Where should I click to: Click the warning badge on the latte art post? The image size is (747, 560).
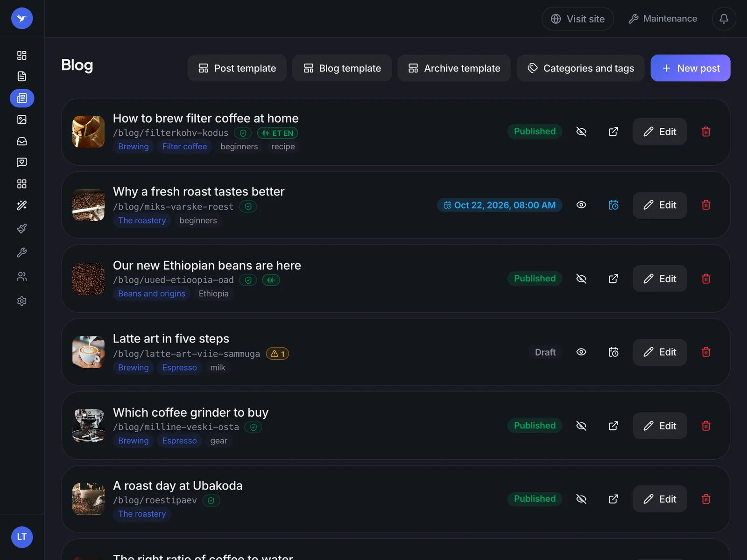click(x=278, y=354)
